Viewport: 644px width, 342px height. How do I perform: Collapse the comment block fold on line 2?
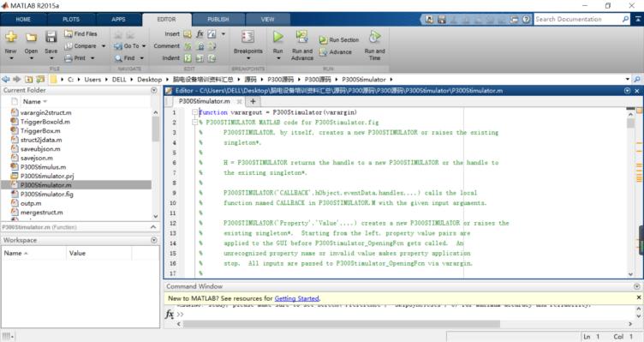(194, 123)
